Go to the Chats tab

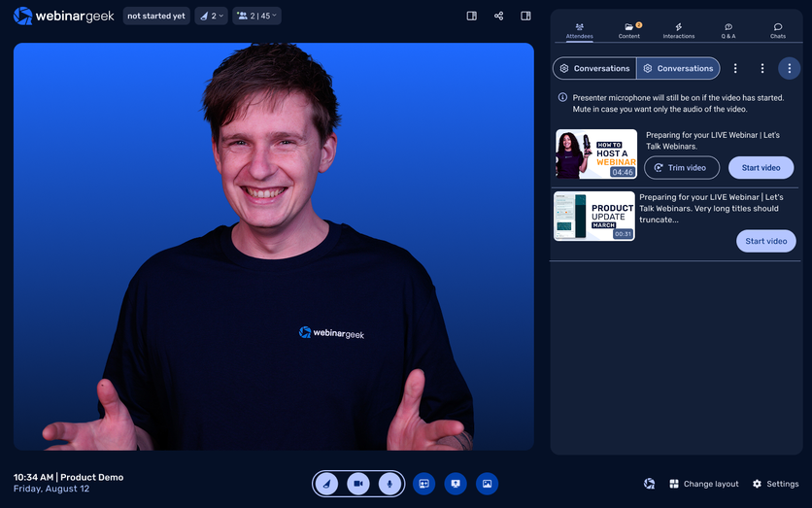778,31
